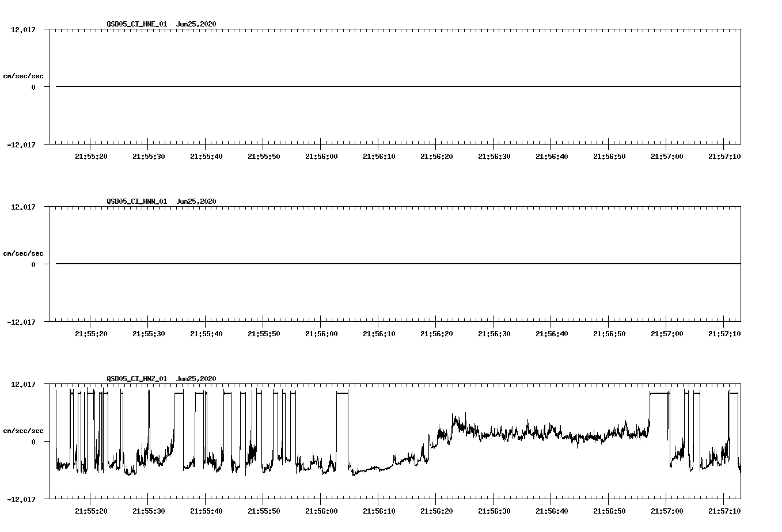782x532 pixels.
Task: Click the 0 axis value of the HNE plot
Action: tap(33, 87)
